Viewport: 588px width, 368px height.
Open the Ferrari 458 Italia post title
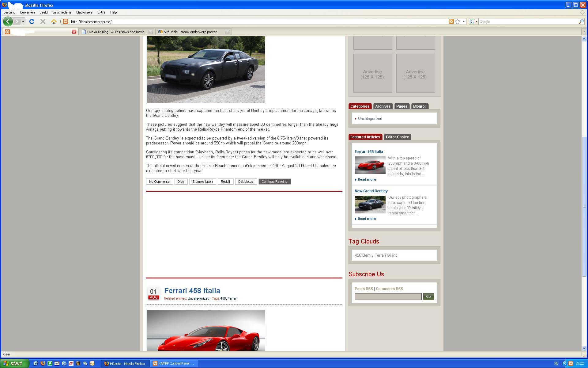click(192, 290)
